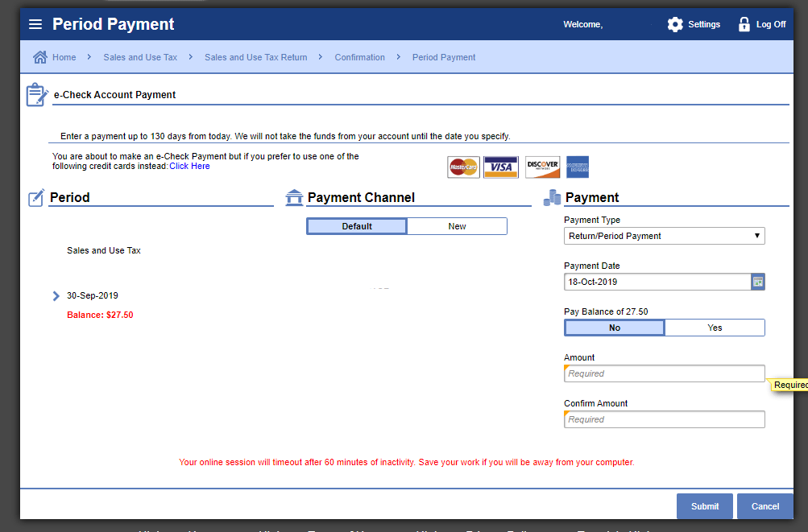This screenshot has height=532, width=808.
Task: Open the hamburger navigation menu
Action: click(x=35, y=24)
